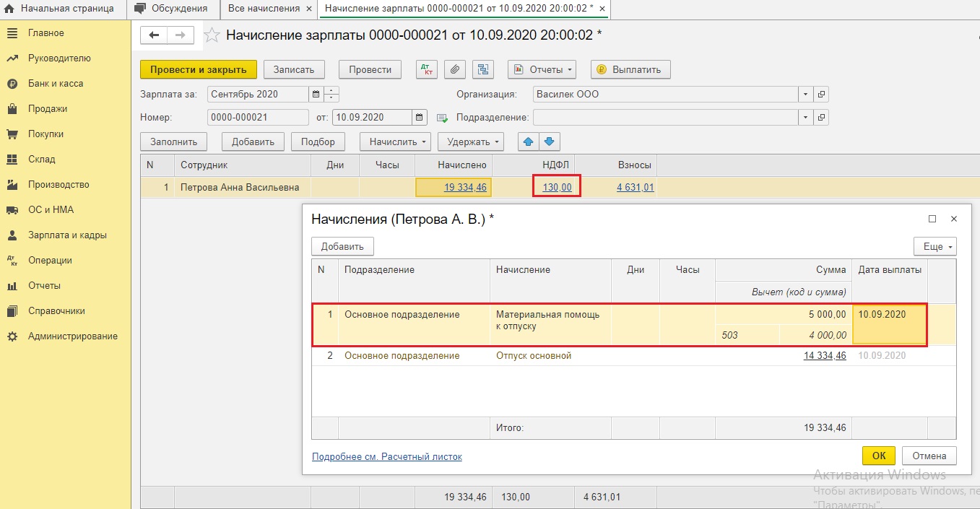Click the Дт/Кт postings icon in toolbar

point(427,69)
